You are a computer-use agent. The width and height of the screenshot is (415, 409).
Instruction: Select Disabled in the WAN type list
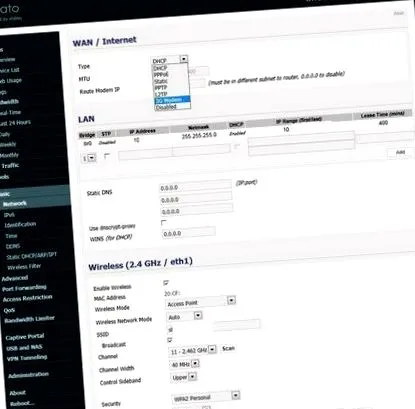coord(166,107)
